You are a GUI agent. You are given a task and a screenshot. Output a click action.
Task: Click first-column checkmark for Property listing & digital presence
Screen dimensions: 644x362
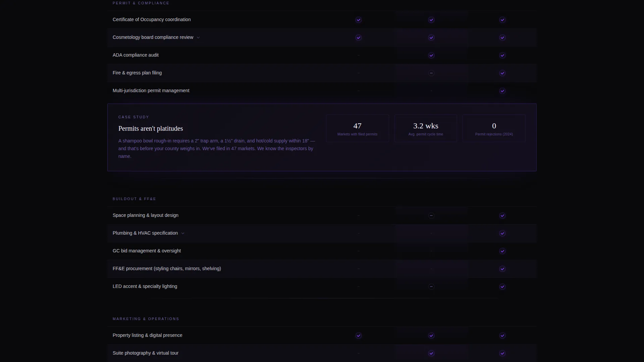click(x=359, y=336)
